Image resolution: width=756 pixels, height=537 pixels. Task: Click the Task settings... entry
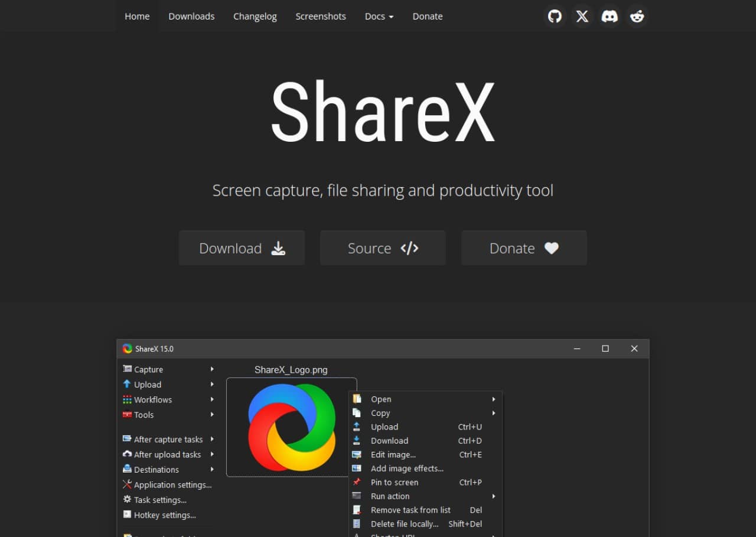coord(160,500)
